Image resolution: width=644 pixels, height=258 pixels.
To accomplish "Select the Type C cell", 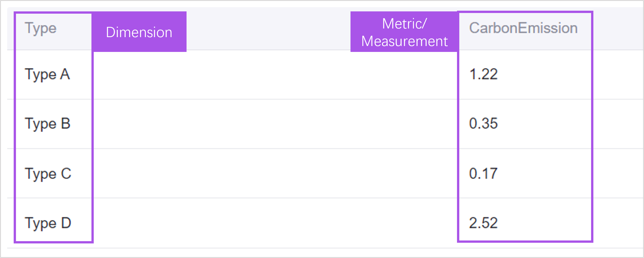I will [48, 174].
